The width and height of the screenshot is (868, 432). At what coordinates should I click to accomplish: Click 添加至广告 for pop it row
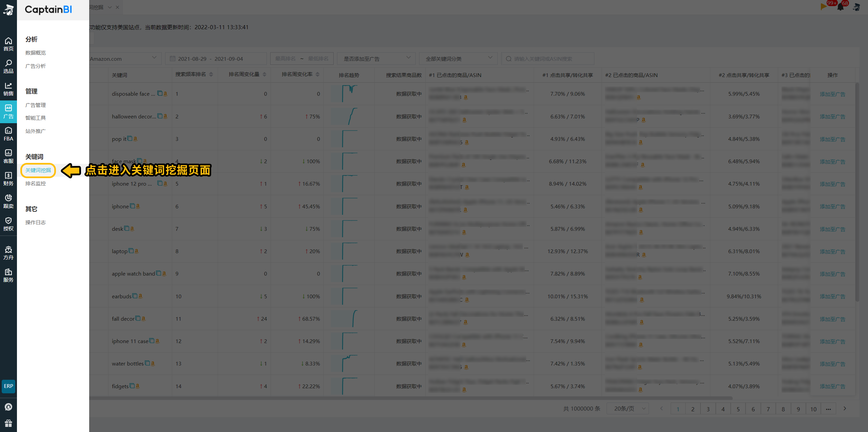click(x=832, y=139)
